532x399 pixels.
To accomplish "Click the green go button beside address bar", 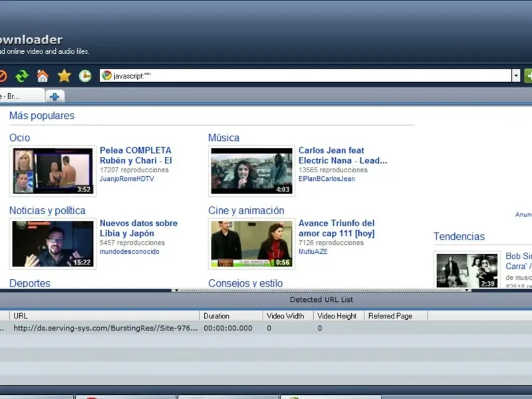I will (x=528, y=76).
